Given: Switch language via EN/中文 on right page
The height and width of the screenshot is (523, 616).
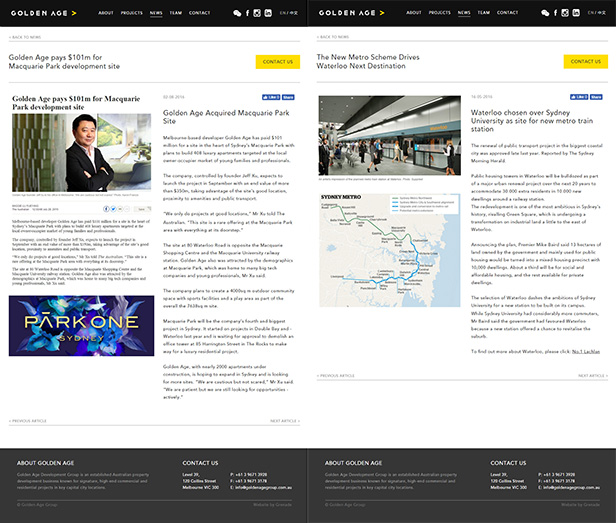Looking at the screenshot, I should coord(597,13).
